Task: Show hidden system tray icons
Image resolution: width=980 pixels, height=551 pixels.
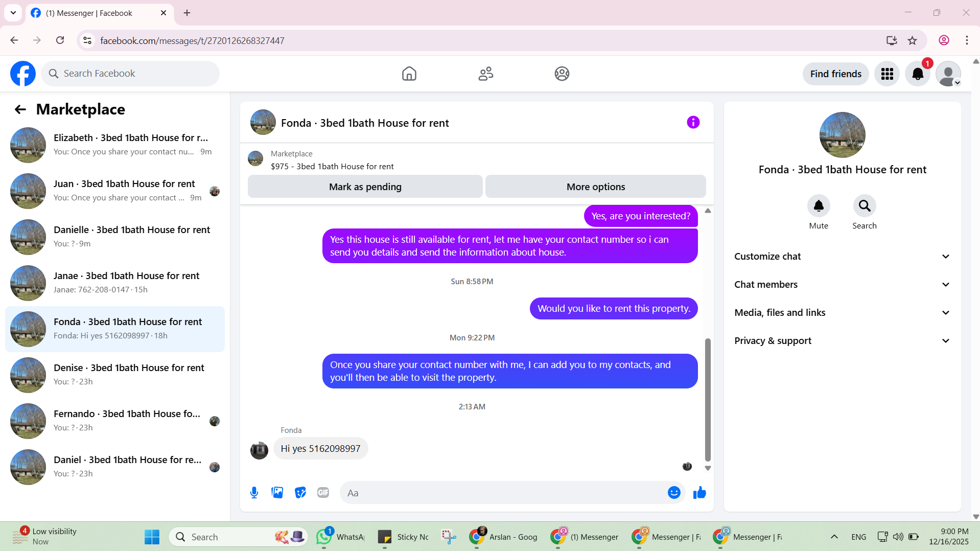Action: coord(834,537)
